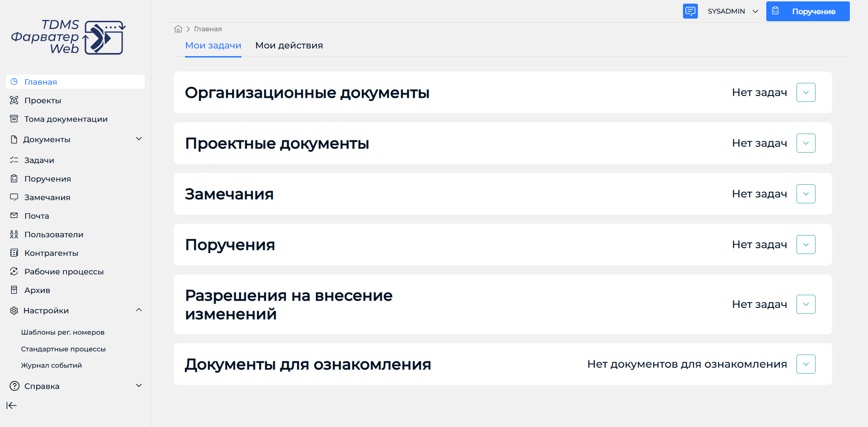The height and width of the screenshot is (427, 868).
Task: Click the Главная breadcrumb link
Action: point(208,29)
